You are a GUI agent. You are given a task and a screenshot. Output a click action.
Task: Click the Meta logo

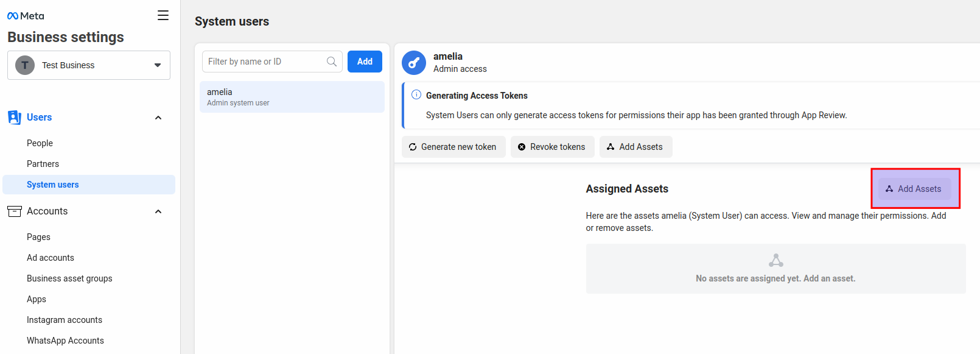coord(26,16)
